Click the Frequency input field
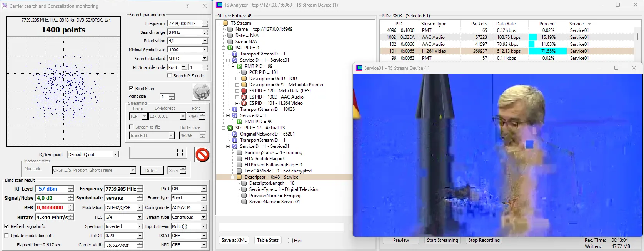 tap(185, 23)
